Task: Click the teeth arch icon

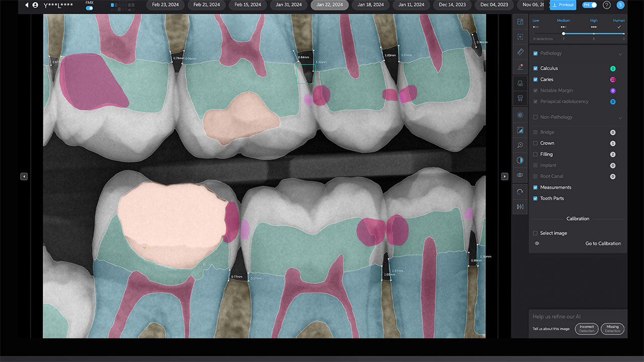Action: click(x=520, y=83)
